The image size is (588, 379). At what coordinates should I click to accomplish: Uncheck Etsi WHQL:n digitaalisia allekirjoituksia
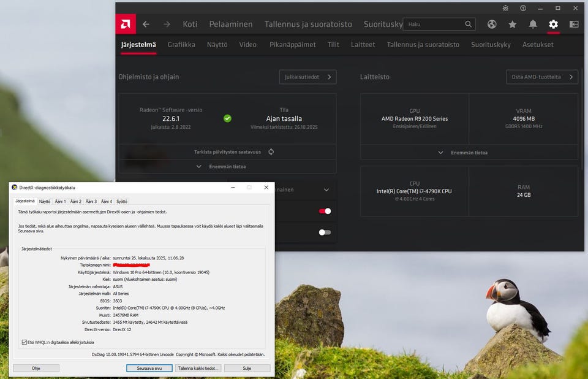pyautogui.click(x=24, y=342)
